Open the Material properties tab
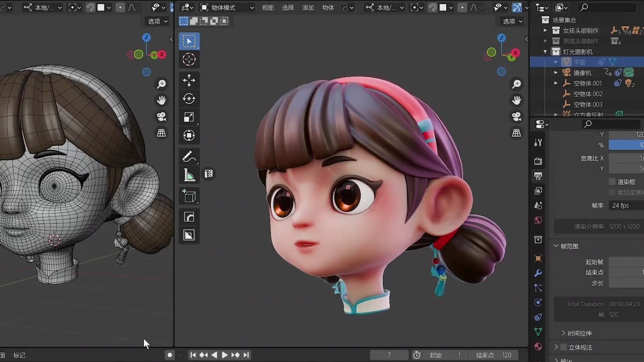 (x=538, y=347)
